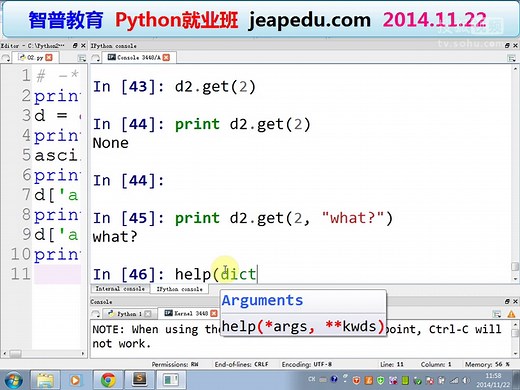Open the taskbar clock showing 11:58

[x=493, y=380]
